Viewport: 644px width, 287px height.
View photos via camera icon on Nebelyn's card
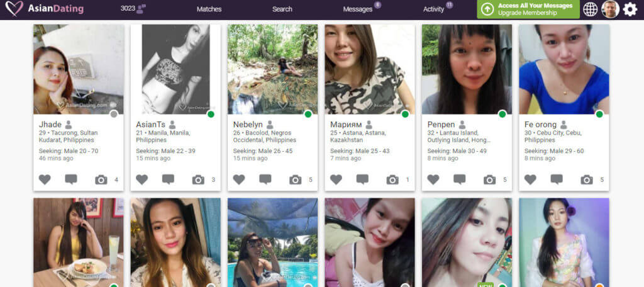[296, 179]
